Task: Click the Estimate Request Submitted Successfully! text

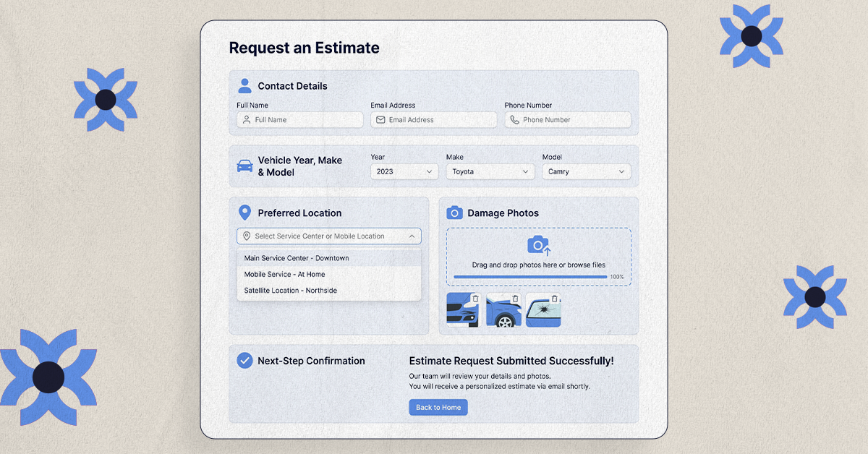Action: pos(511,361)
